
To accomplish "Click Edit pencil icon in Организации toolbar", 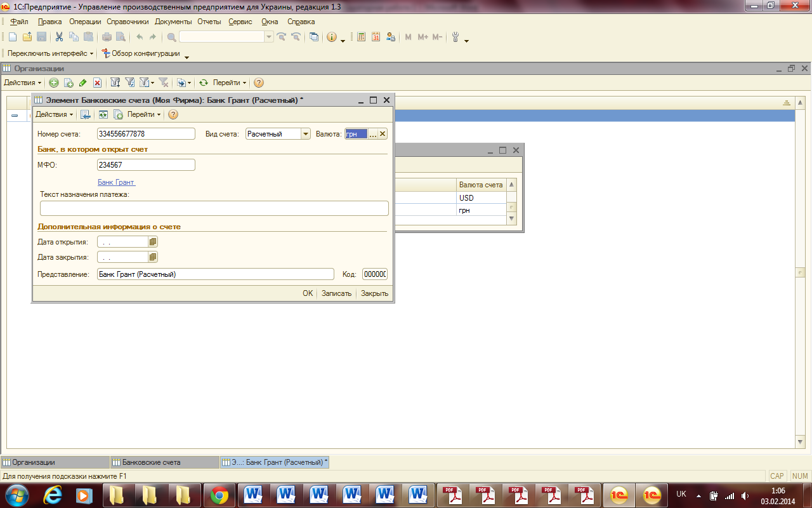I will tap(83, 83).
